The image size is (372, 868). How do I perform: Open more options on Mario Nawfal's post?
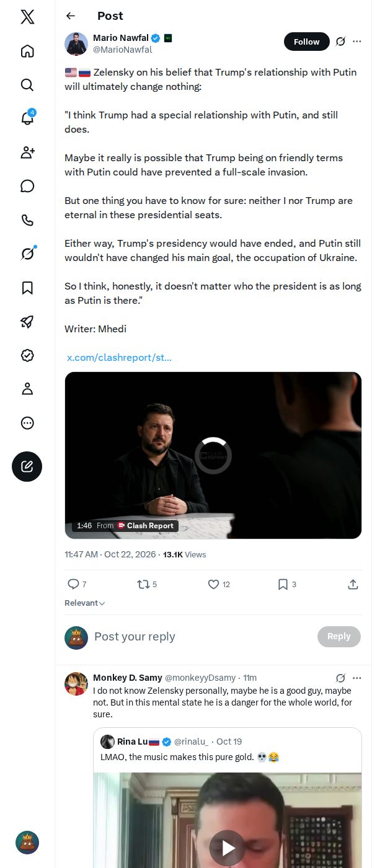point(356,42)
